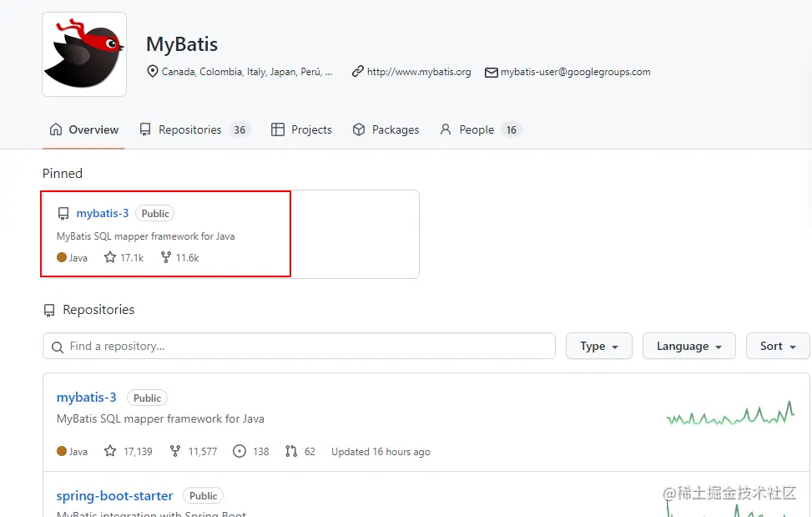Click the home icon in Overview tab
812x517 pixels.
coord(56,129)
